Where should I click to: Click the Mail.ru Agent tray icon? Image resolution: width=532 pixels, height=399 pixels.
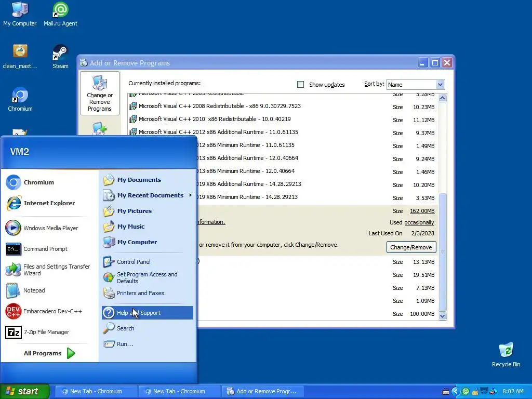[466, 391]
